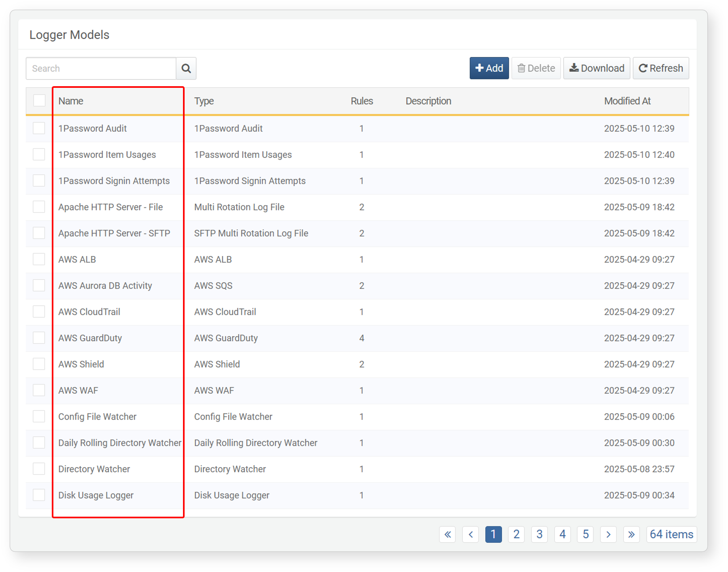Viewport: 728px width, 572px height.
Task: Select the Directory Watcher name cell
Action: click(x=94, y=469)
